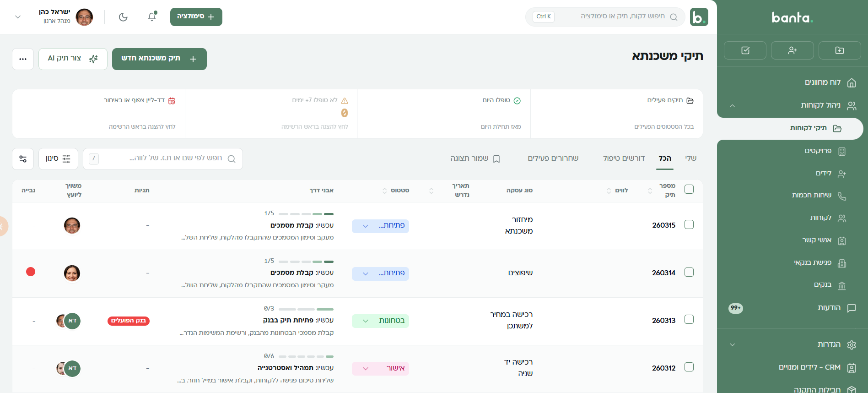Open the אישור status dropdown for 260312
Screen dimensions: 868x393
(380, 369)
